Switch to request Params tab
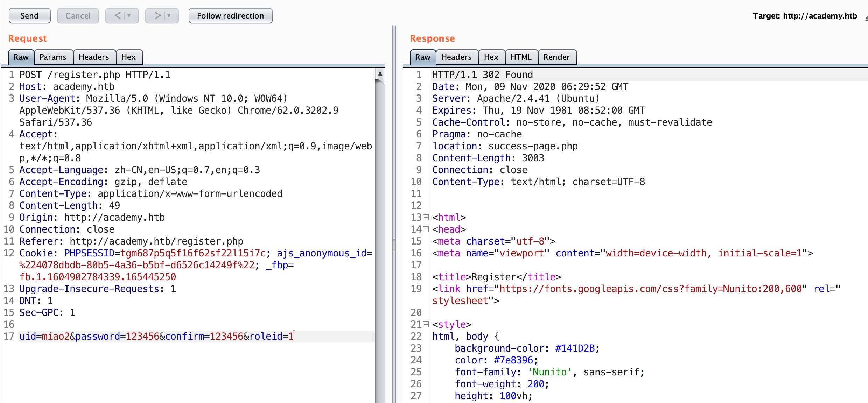Image resolution: width=868 pixels, height=403 pixels. pyautogui.click(x=53, y=57)
